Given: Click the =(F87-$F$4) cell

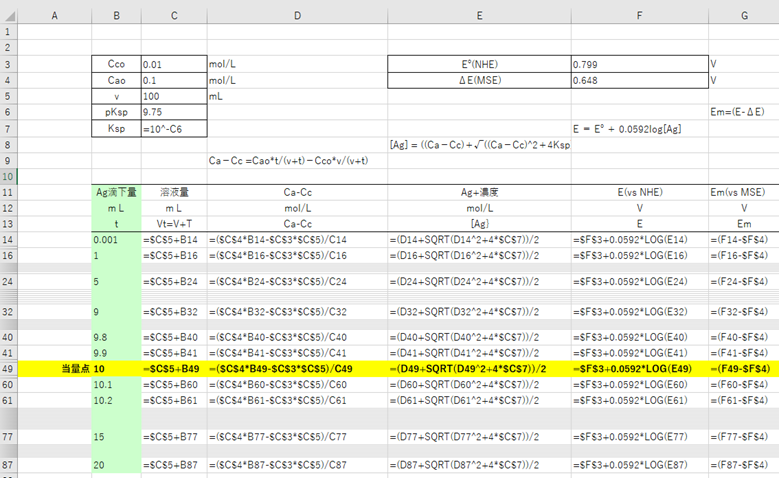Looking at the screenshot, I should (x=744, y=465).
